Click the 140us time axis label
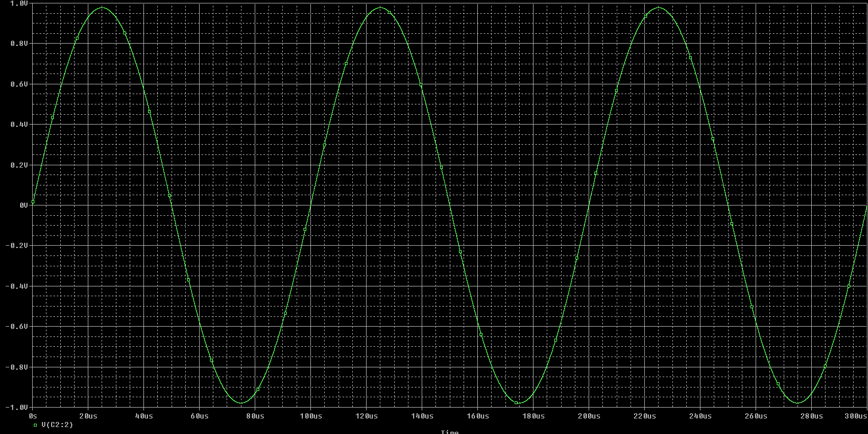This screenshot has height=434, width=868. point(422,416)
